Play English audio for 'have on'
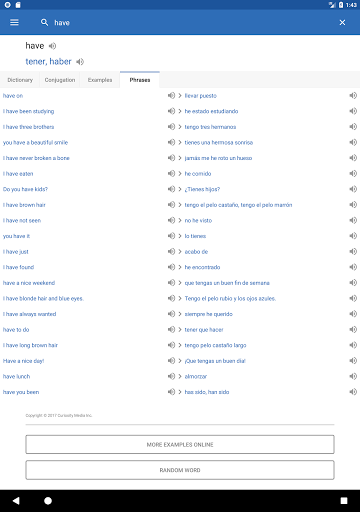Screen dimensions: 360x512 (x=171, y=96)
